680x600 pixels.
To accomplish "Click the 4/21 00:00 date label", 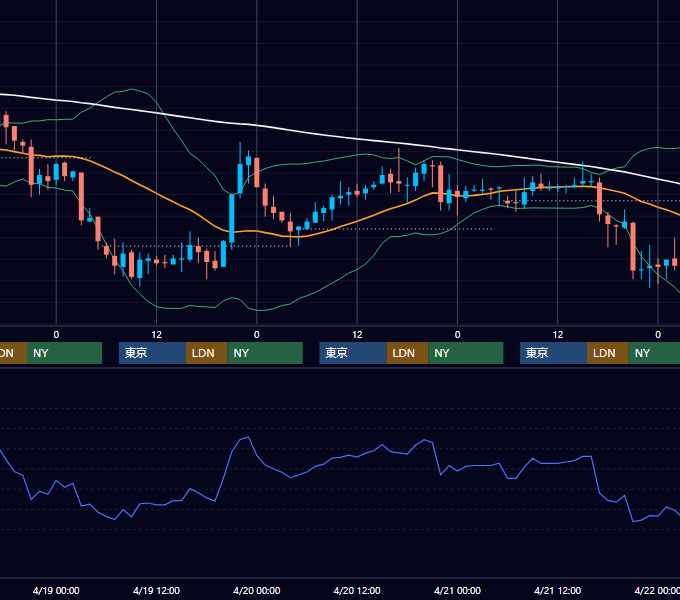I will [457, 590].
